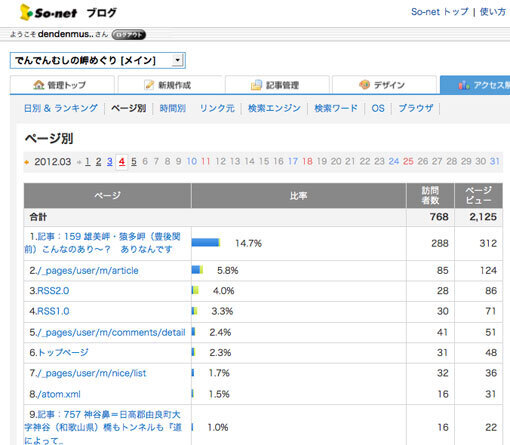Click the house icon on 管理トップ tab
Image resolution: width=510 pixels, height=445 pixels.
tap(39, 85)
